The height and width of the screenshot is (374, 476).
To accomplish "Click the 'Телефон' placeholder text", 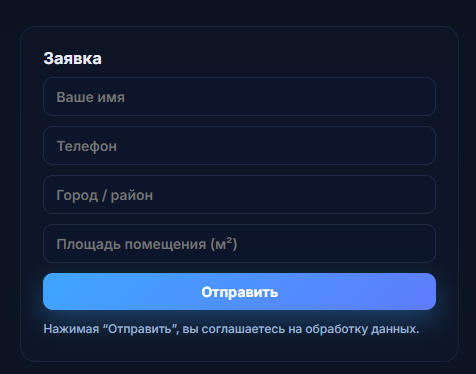I will point(87,146).
